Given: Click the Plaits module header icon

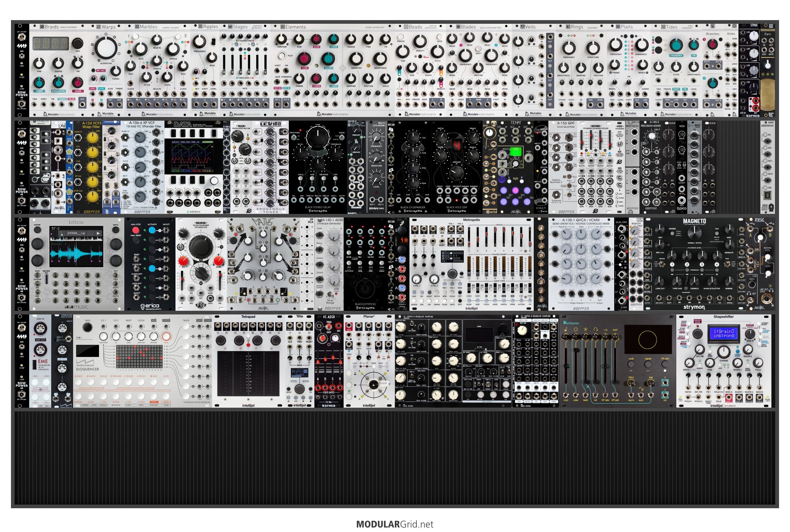Looking at the screenshot, I should coord(618,27).
